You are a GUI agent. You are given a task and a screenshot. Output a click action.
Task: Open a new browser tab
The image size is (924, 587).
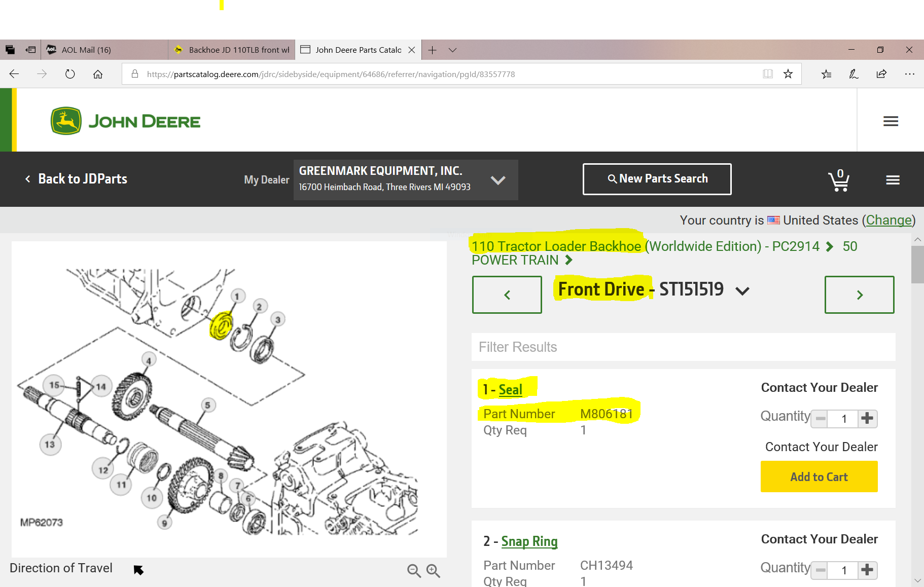point(432,50)
